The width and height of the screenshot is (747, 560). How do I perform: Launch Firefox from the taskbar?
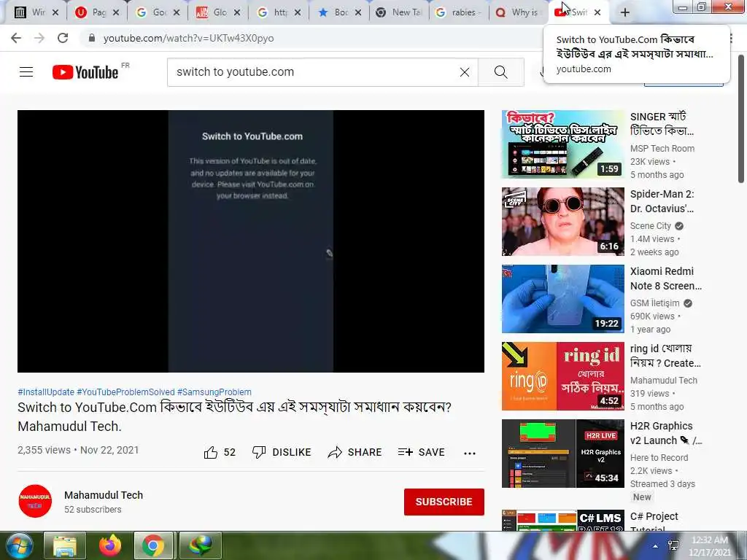(x=110, y=545)
